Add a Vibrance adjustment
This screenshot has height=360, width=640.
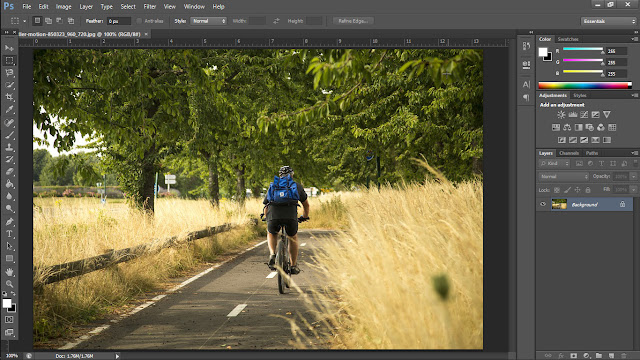607,115
